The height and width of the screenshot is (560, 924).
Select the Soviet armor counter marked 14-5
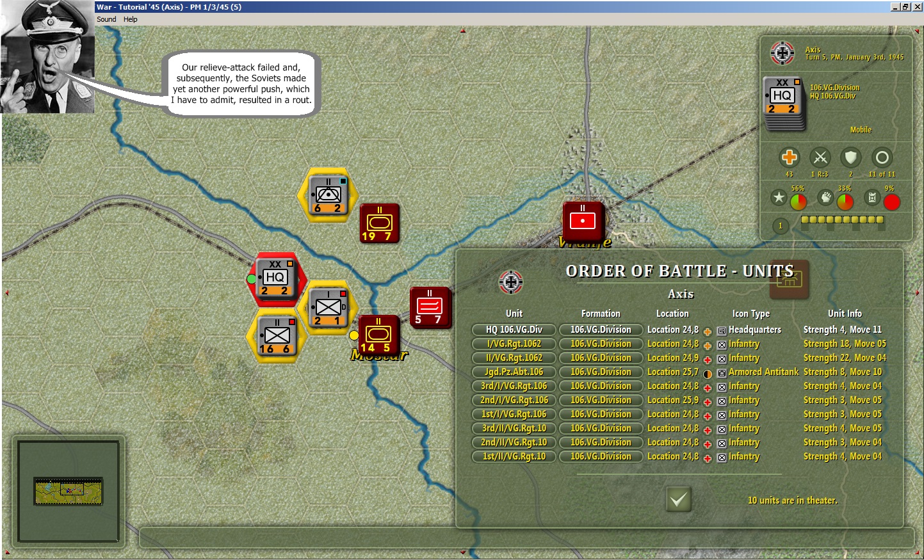tap(378, 335)
